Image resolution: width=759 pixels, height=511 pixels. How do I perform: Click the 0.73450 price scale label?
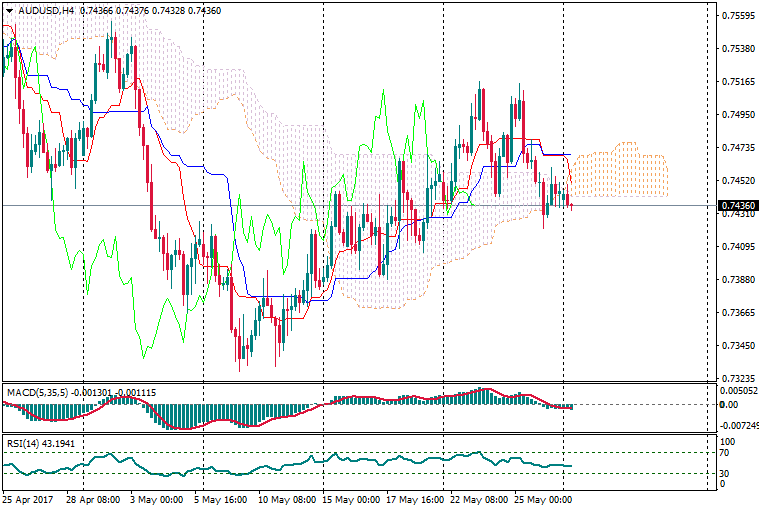pos(738,346)
